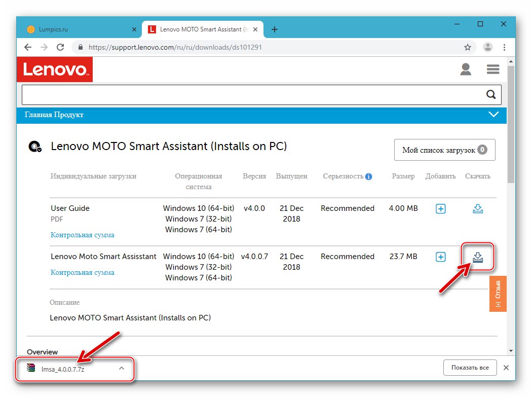Click the browser address bar
Screen dimensions: 532x397
click(203, 47)
